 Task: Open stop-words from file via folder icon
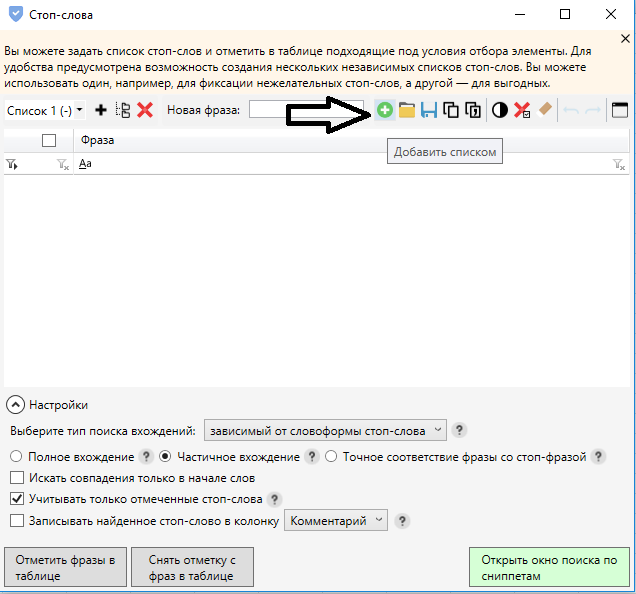click(406, 110)
